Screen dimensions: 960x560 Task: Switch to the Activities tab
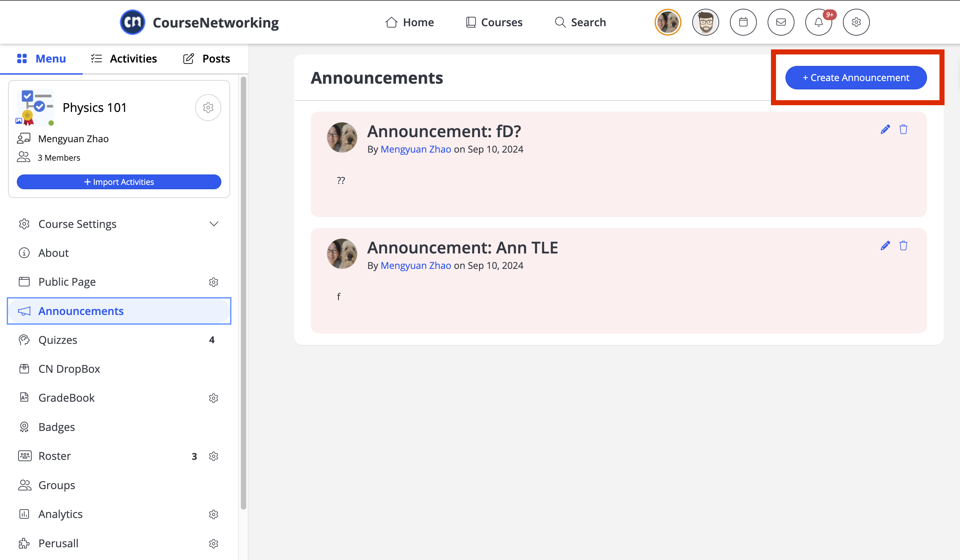(x=124, y=58)
